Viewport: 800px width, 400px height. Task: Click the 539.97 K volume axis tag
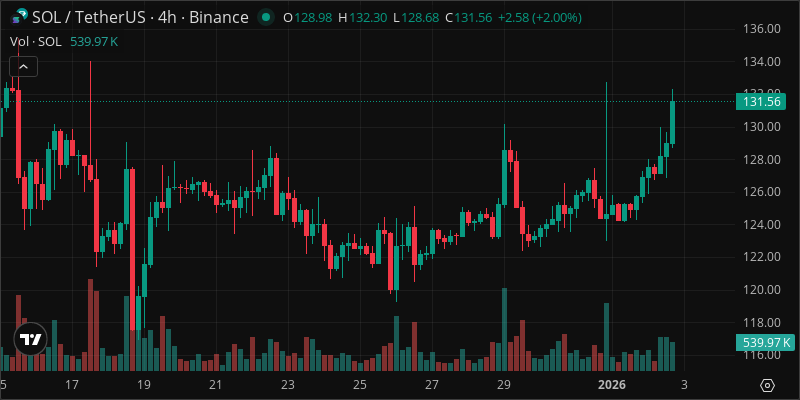pyautogui.click(x=766, y=342)
